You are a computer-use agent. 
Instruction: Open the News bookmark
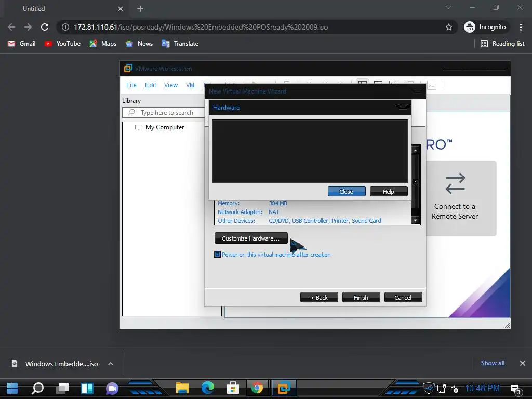(x=139, y=44)
